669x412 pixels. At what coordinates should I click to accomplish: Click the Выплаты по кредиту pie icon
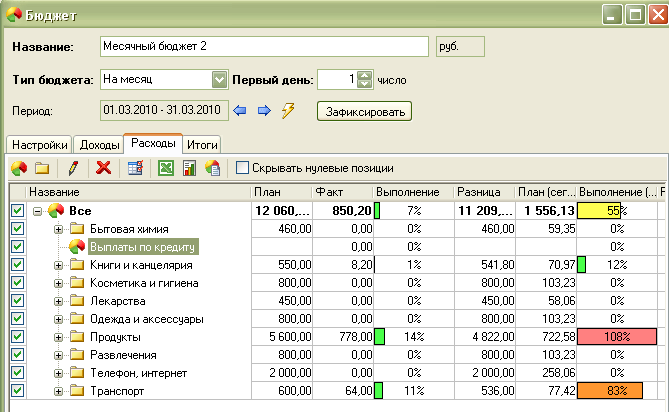tap(77, 246)
